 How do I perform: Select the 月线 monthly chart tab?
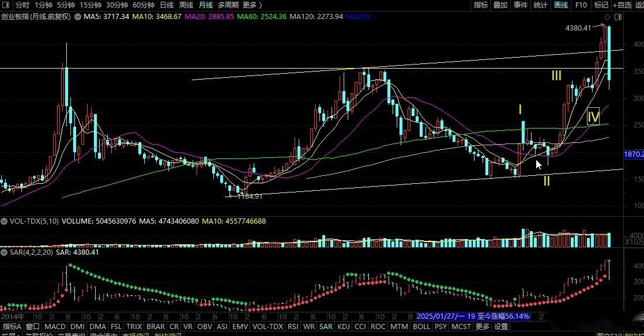pos(206,5)
